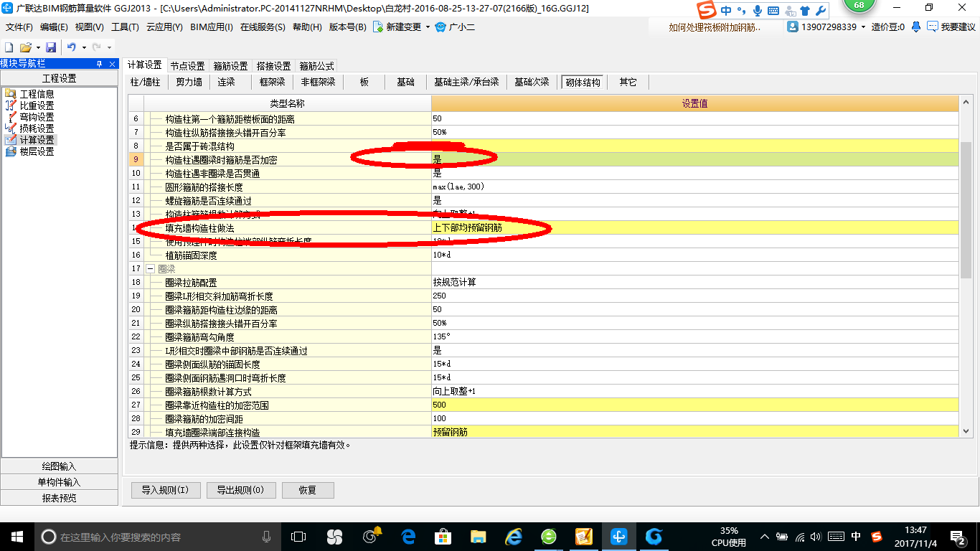This screenshot has height=551, width=980.
Task: Open Windows Action Center notifications
Action: (957, 537)
